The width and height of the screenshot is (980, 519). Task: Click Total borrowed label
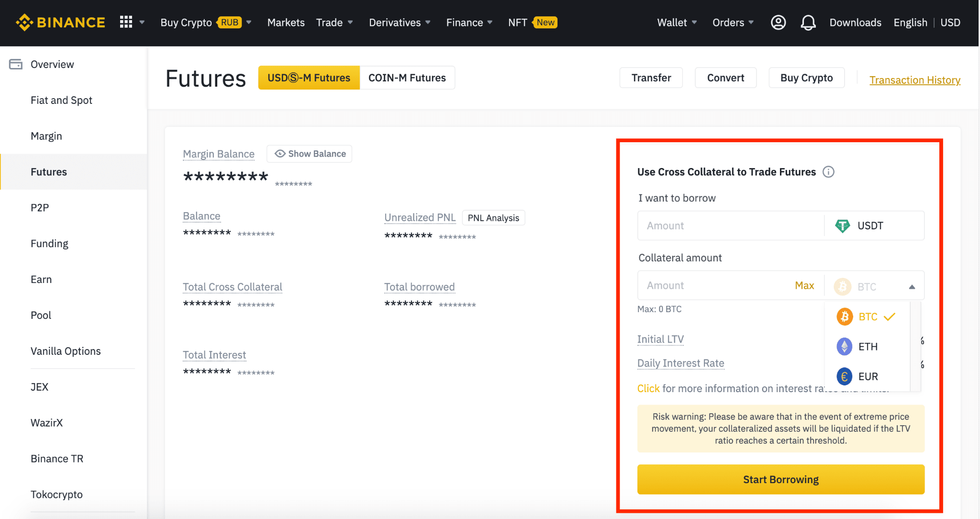[x=419, y=287]
